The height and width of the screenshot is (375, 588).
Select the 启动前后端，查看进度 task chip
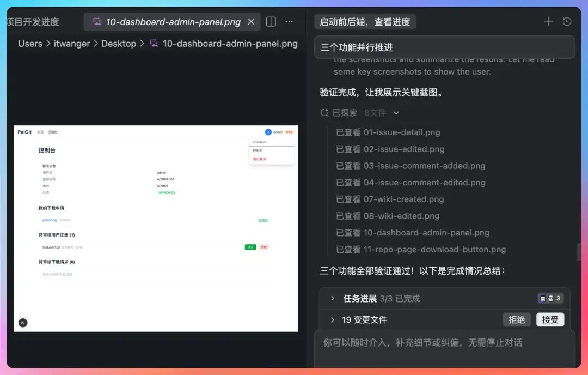365,22
